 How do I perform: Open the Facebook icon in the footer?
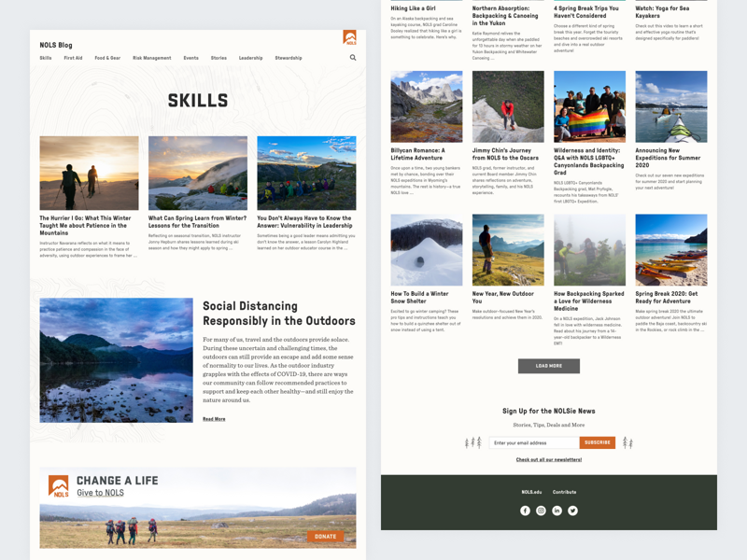click(x=525, y=511)
